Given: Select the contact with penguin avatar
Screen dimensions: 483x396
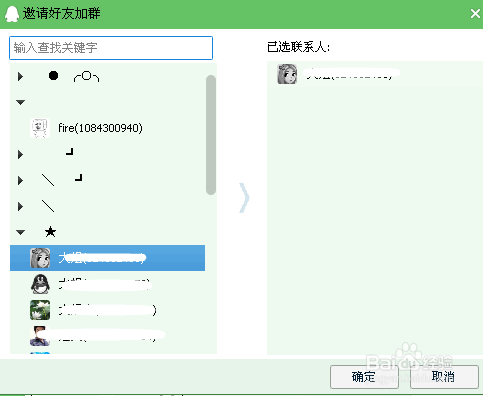Looking at the screenshot, I should [x=107, y=284].
